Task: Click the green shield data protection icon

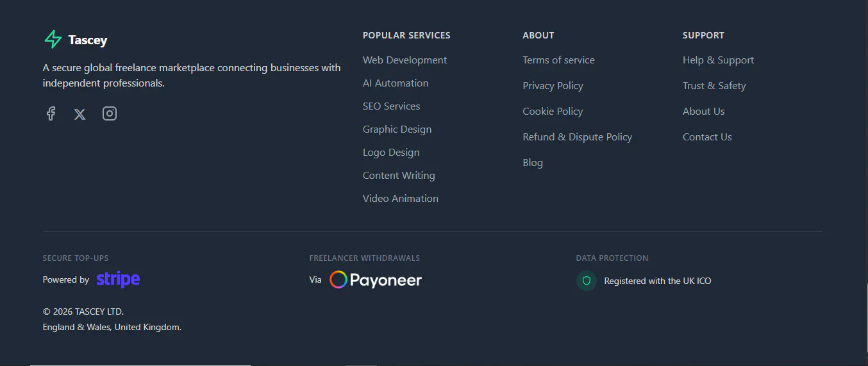Action: point(586,281)
